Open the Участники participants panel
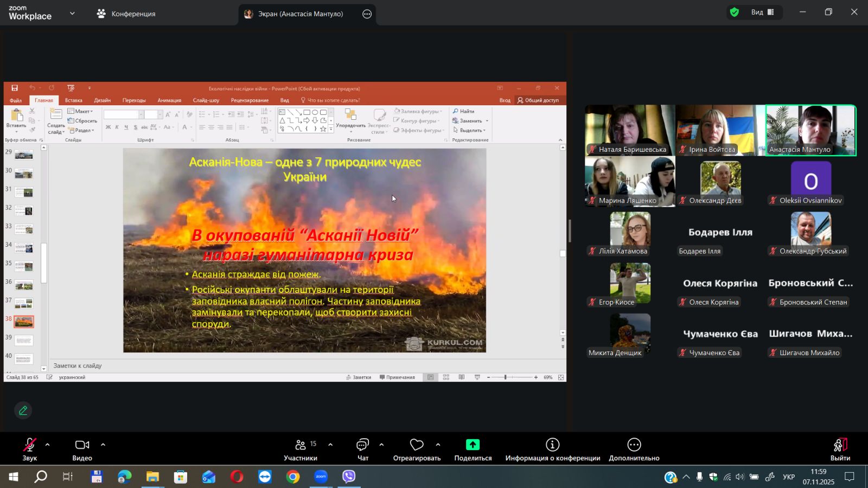 (x=301, y=449)
